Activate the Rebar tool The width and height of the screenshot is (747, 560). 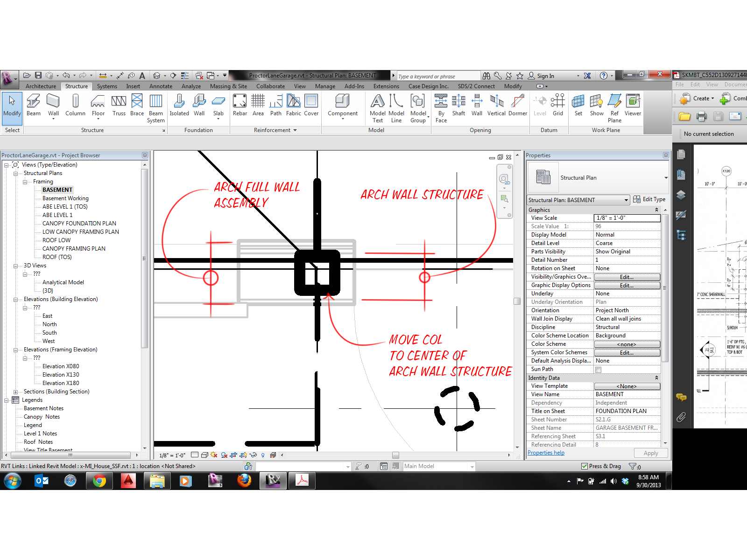point(240,106)
